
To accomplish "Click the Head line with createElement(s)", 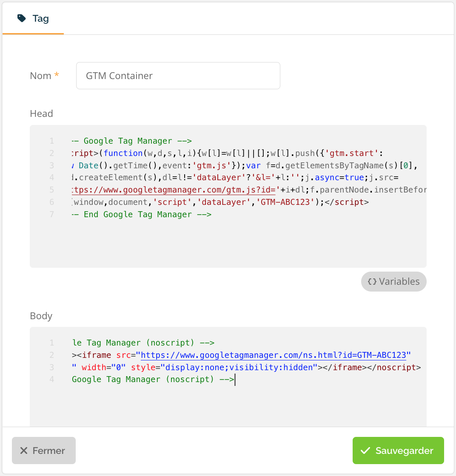I will pyautogui.click(x=235, y=178).
